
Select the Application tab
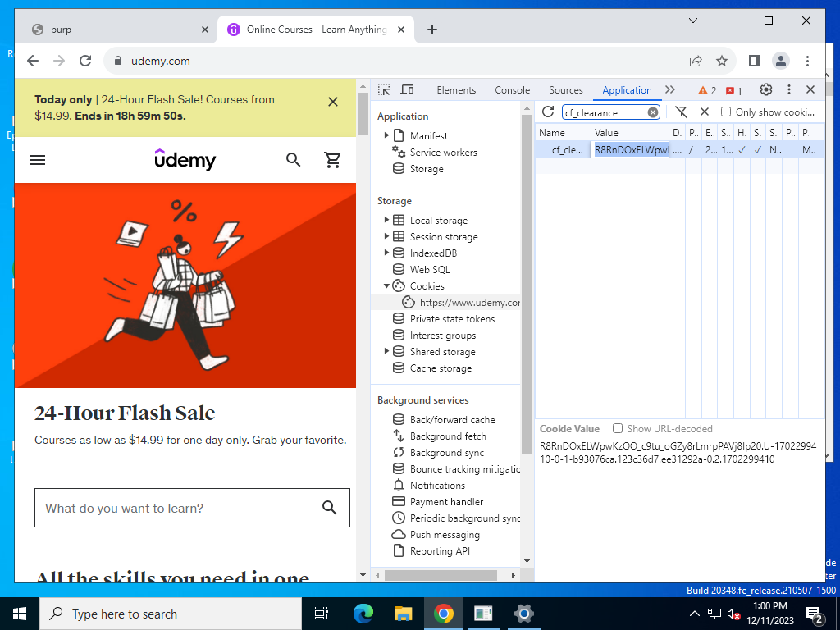coord(627,90)
